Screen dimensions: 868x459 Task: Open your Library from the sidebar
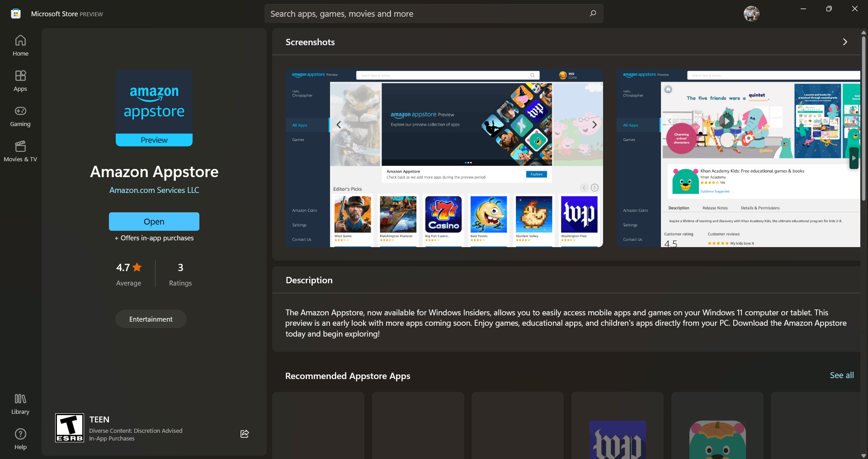click(20, 403)
